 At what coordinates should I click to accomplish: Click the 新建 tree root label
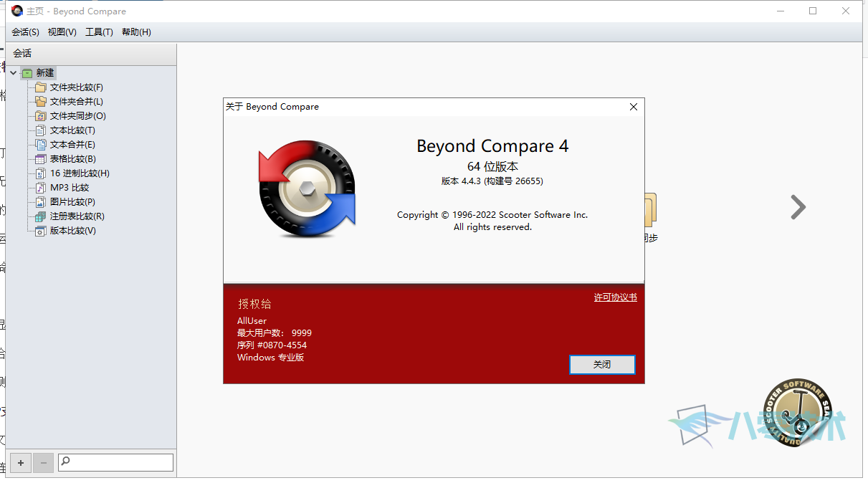45,73
